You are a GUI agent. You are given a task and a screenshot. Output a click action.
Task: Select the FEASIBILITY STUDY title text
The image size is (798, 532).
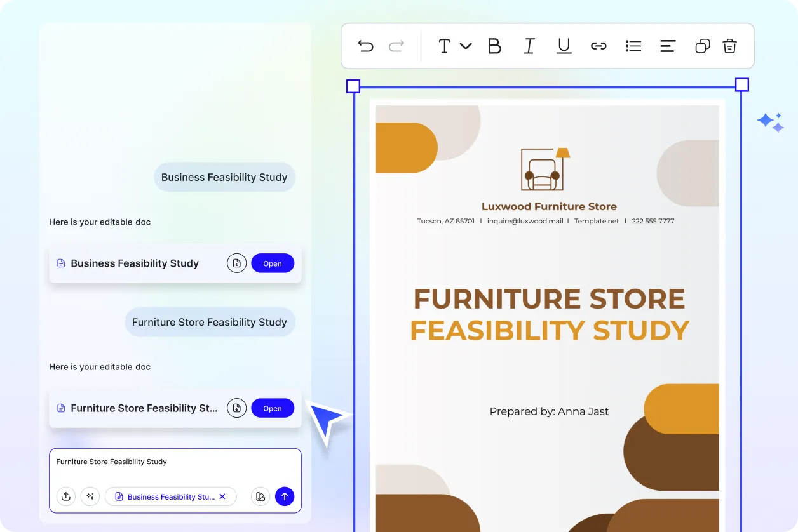point(549,331)
